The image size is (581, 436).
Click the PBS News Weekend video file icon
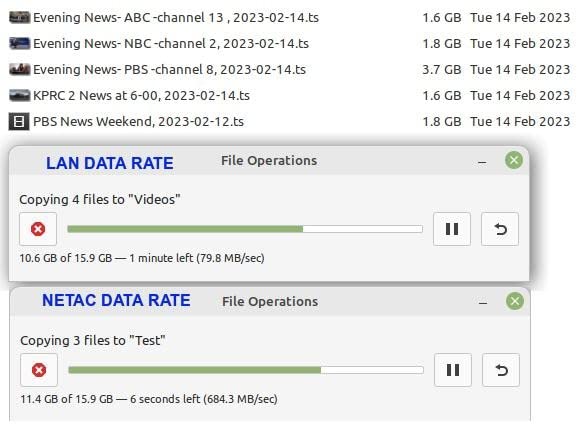click(19, 122)
